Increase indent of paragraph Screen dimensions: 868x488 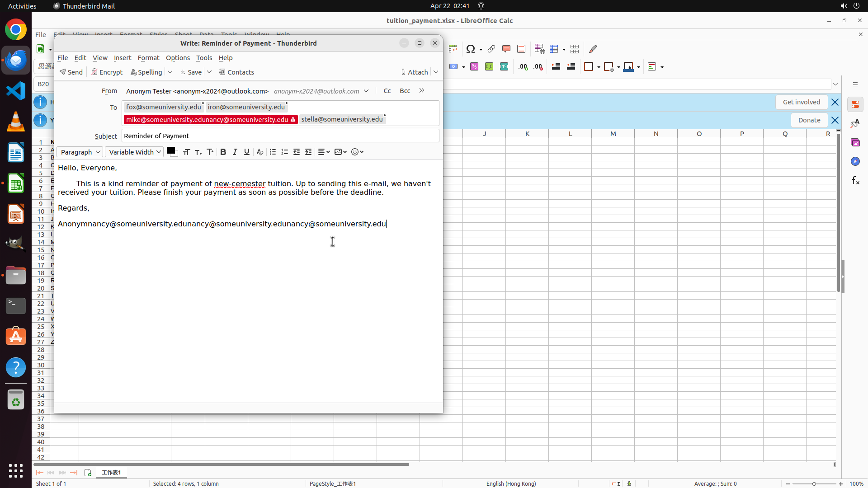point(308,152)
